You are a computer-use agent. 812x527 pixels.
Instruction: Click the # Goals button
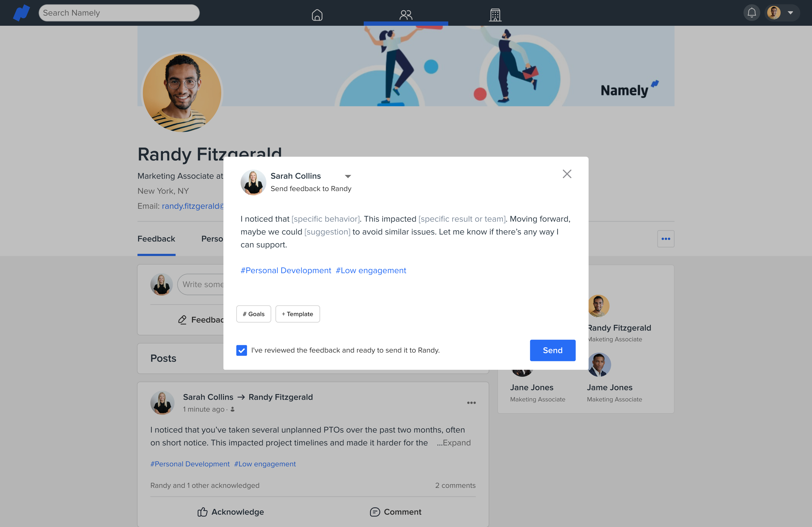point(254,314)
